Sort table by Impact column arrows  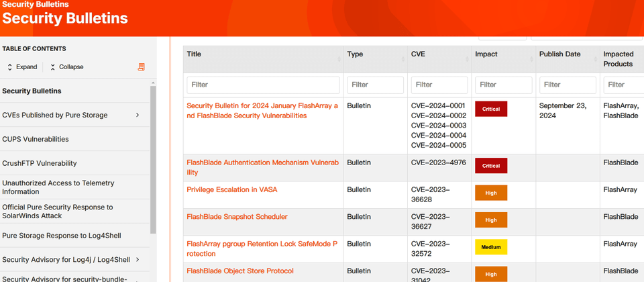[x=531, y=59]
